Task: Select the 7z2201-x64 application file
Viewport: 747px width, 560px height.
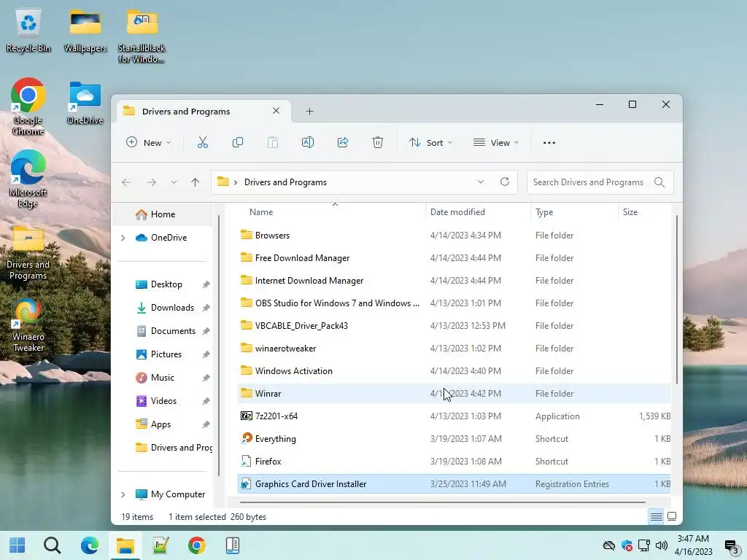Action: 454,416
